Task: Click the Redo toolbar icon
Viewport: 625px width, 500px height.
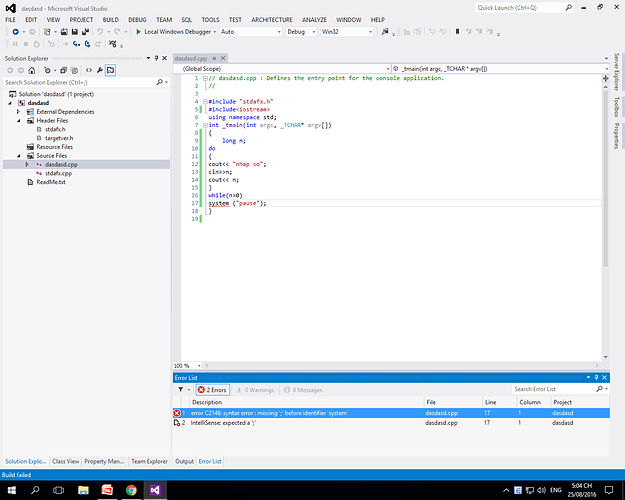Action: [117, 32]
